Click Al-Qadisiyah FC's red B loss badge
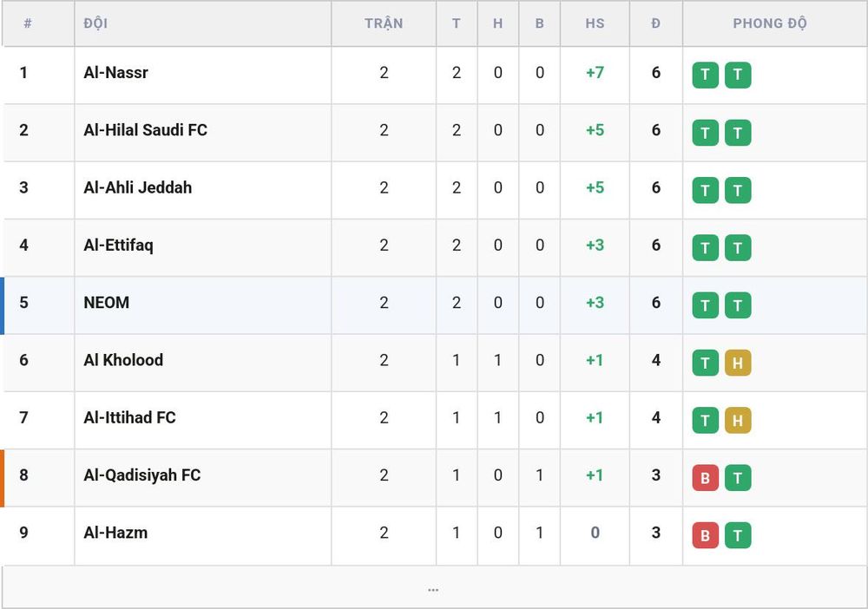The height and width of the screenshot is (609, 868). pyautogui.click(x=705, y=478)
